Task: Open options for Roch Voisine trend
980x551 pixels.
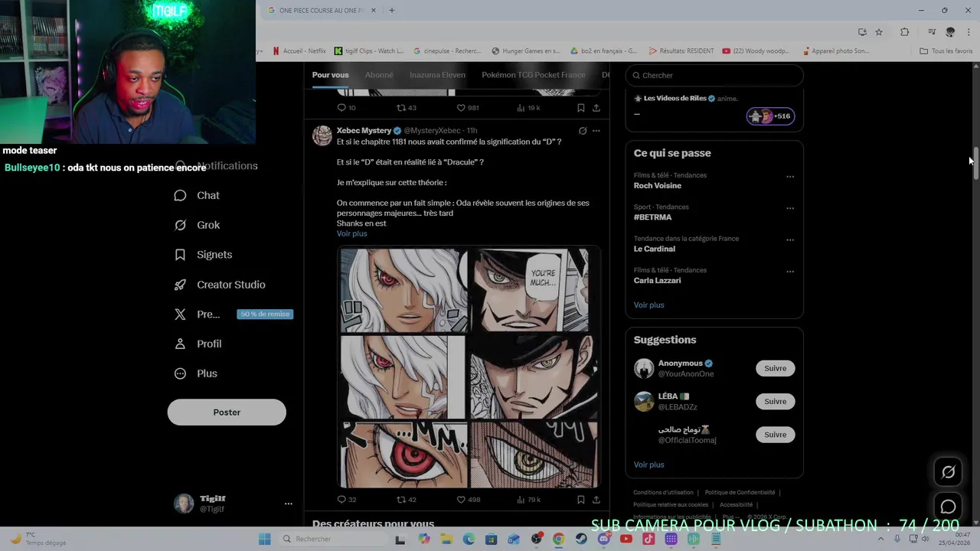Action: point(790,177)
